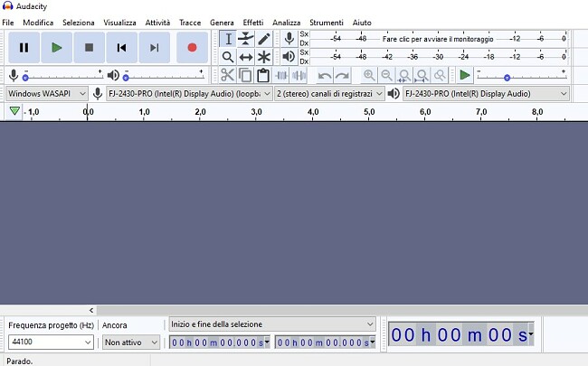Select the Time Shift tool
This screenshot has width=588, height=366.
pyautogui.click(x=246, y=57)
